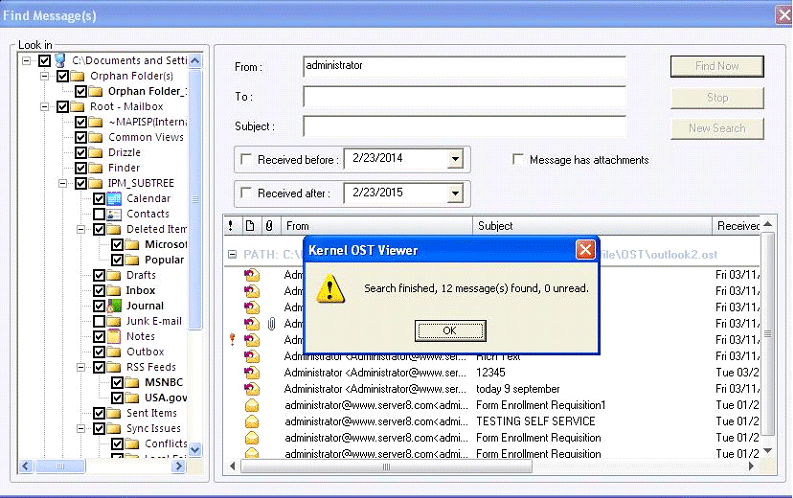Click the Stop button

[x=717, y=98]
